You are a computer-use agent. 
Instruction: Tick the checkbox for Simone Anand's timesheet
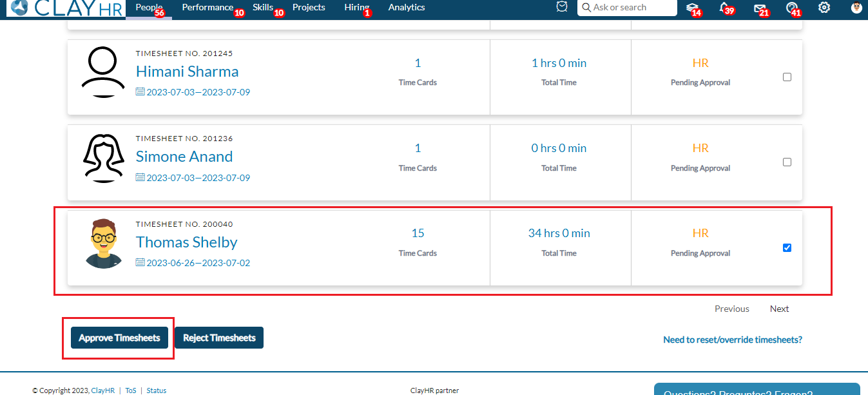pyautogui.click(x=787, y=162)
